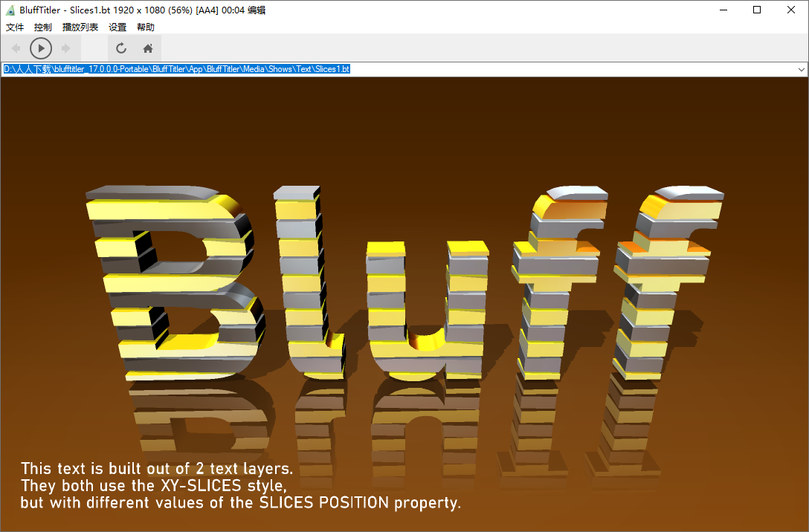Reload the show with the refresh icon
Viewport: 809px width, 532px height.
pos(120,48)
